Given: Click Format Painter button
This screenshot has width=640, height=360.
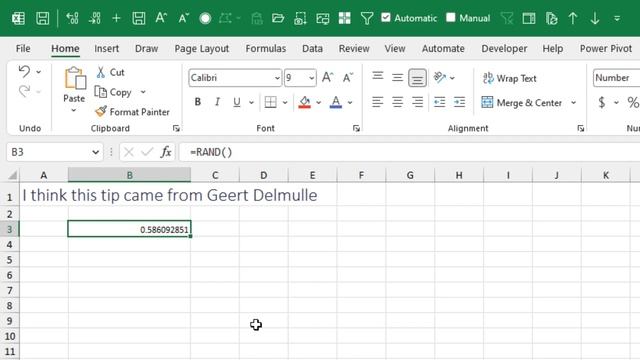Looking at the screenshot, I should pos(132,112).
